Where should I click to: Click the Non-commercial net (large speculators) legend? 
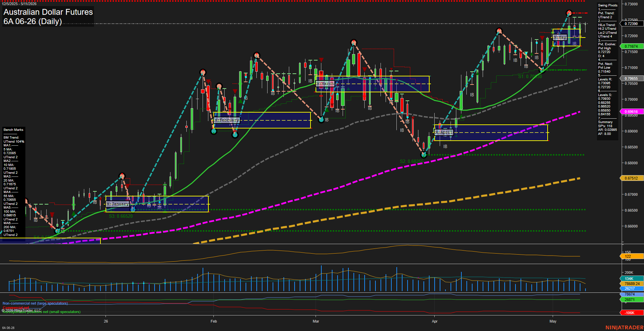pos(35,303)
